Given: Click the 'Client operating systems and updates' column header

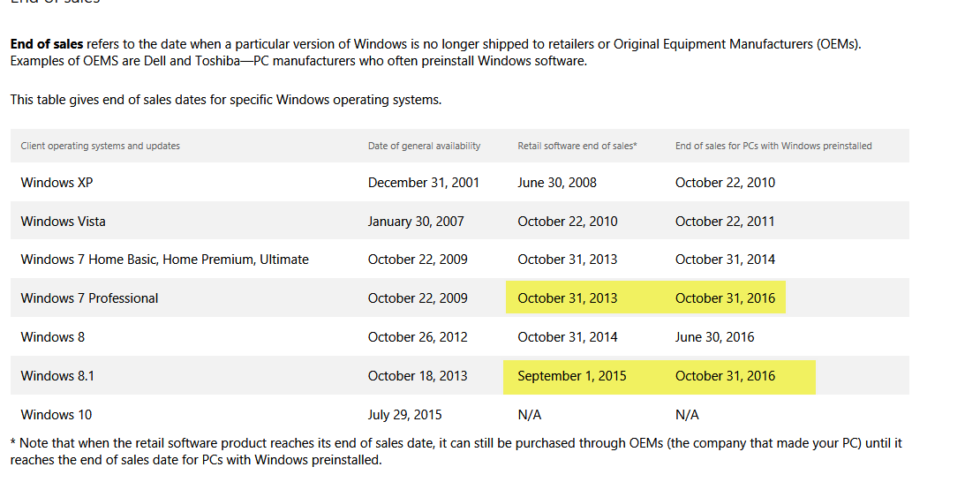Looking at the screenshot, I should tap(100, 146).
